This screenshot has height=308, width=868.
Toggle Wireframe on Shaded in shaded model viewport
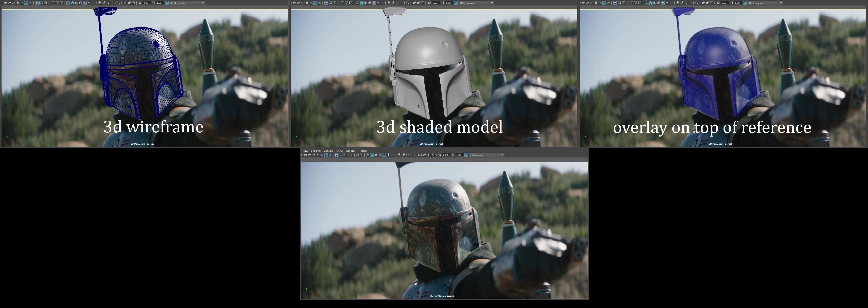tap(370, 3)
